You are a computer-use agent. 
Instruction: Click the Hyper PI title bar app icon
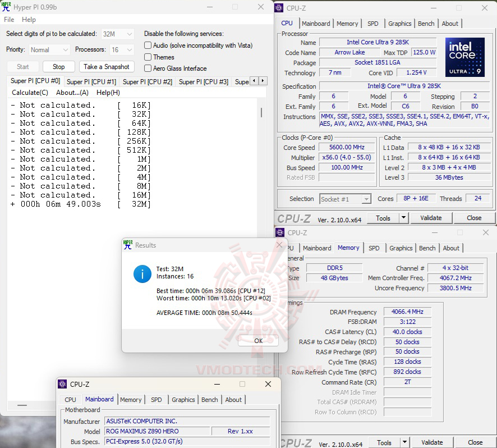6,7
